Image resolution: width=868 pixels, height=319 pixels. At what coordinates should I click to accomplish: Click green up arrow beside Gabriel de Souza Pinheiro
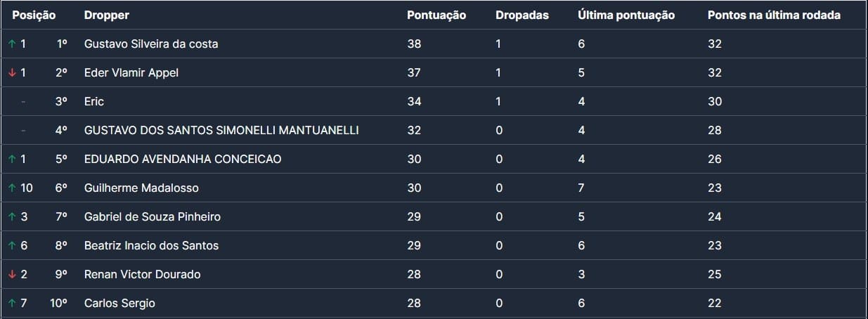[11, 217]
